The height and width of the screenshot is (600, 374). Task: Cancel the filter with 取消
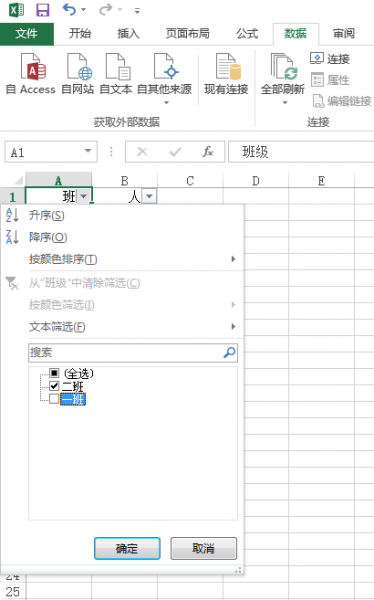pos(203,548)
